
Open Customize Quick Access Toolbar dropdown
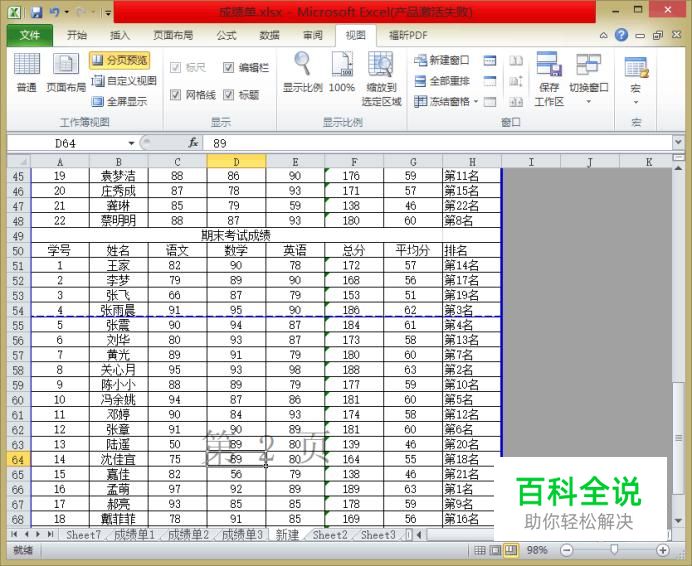coord(108,13)
